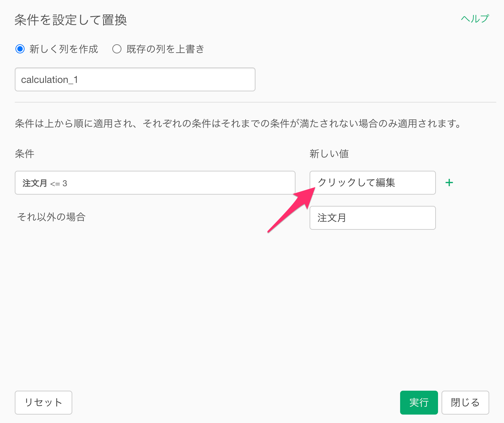
Task: Click the リセット button
Action: [x=44, y=403]
